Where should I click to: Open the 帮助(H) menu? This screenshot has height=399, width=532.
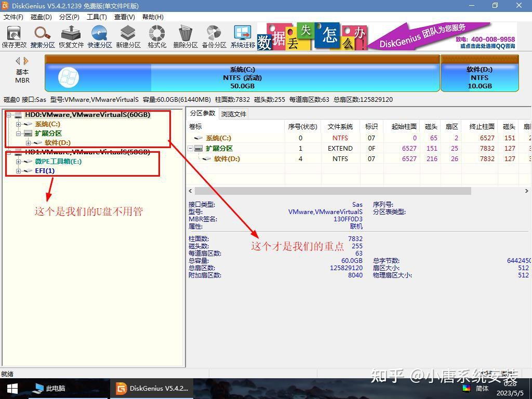point(153,17)
